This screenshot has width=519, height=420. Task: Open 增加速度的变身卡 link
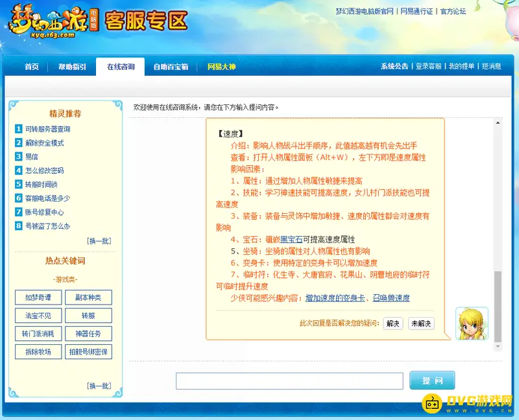(x=335, y=298)
